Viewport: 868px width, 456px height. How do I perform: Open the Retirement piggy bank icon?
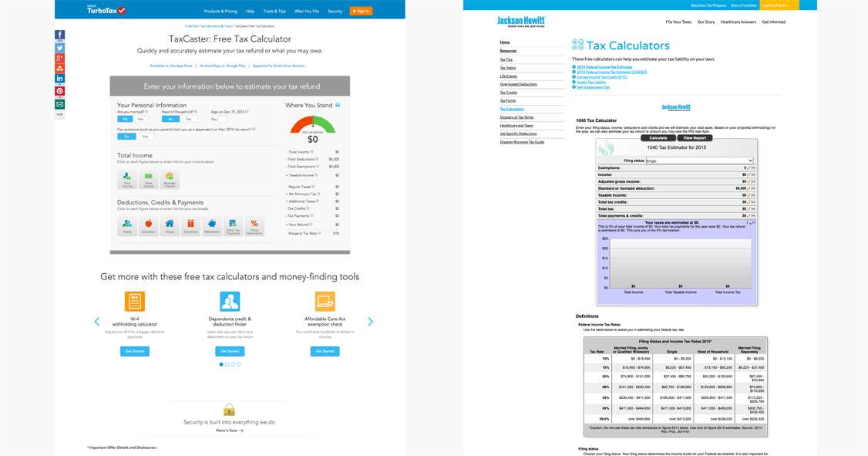(211, 225)
